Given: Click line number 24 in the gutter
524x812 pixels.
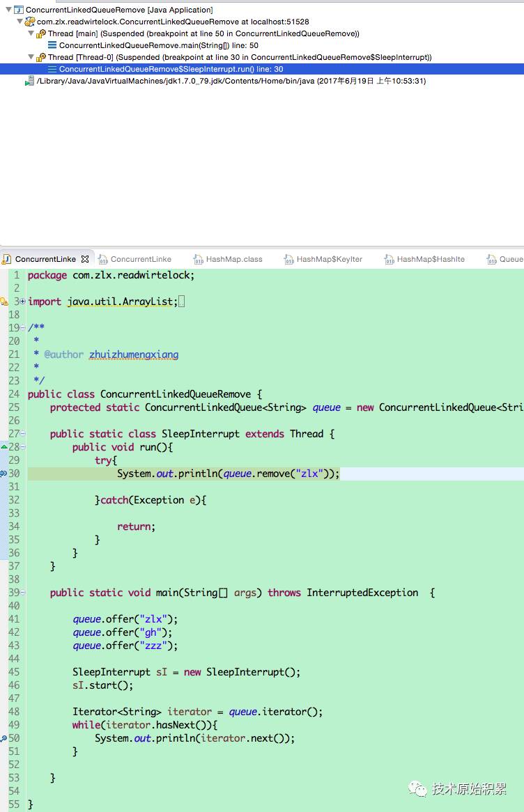Looking at the screenshot, I should pyautogui.click(x=14, y=394).
